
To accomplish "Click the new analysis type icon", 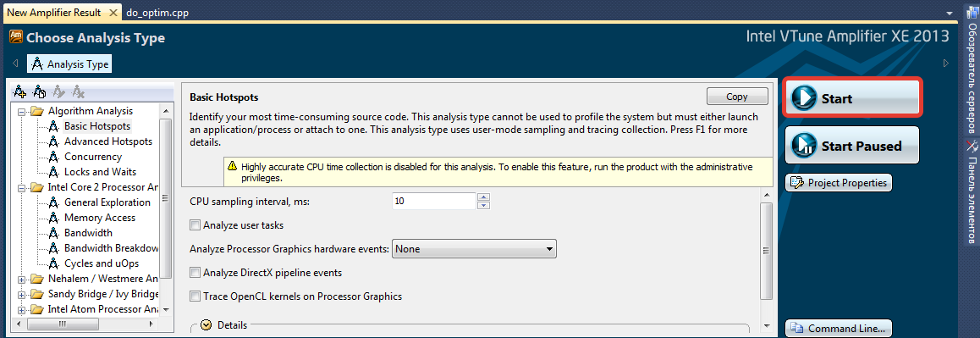I will click(20, 92).
